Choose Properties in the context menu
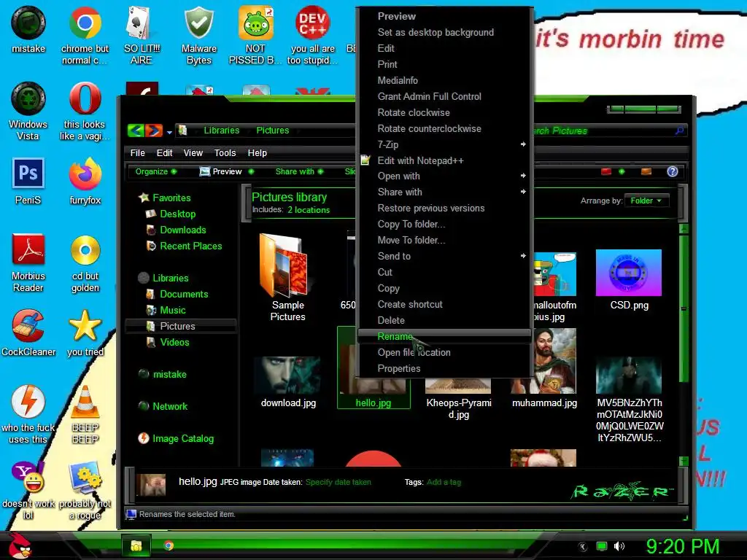This screenshot has width=747, height=560. [x=444, y=368]
